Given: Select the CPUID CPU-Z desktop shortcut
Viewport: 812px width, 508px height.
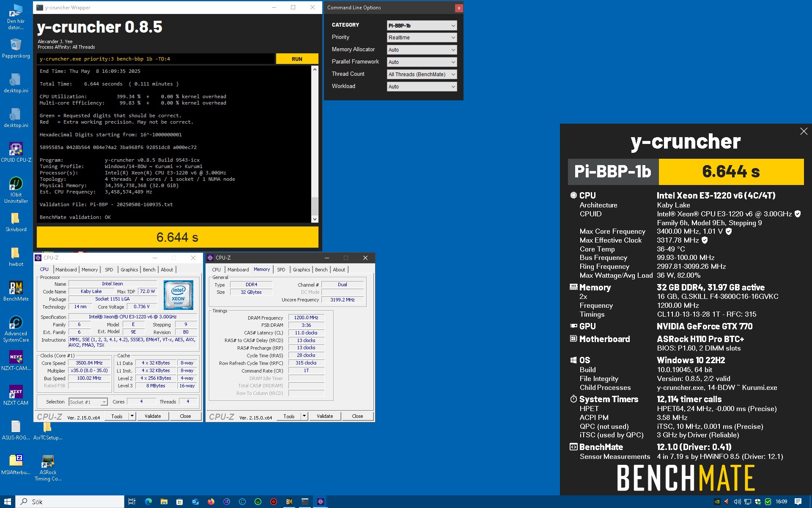Looking at the screenshot, I should (x=16, y=152).
